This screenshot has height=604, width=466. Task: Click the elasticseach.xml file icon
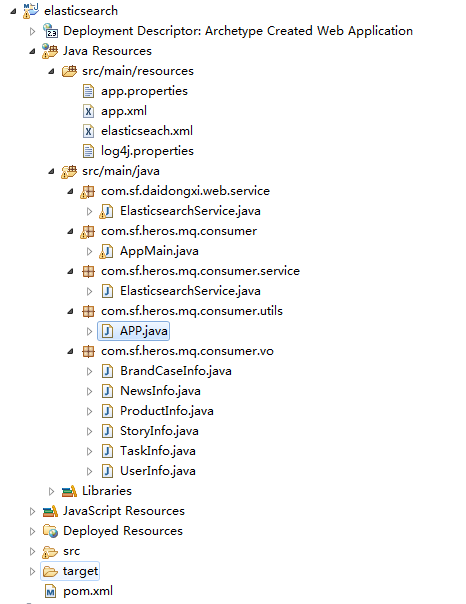point(88,131)
